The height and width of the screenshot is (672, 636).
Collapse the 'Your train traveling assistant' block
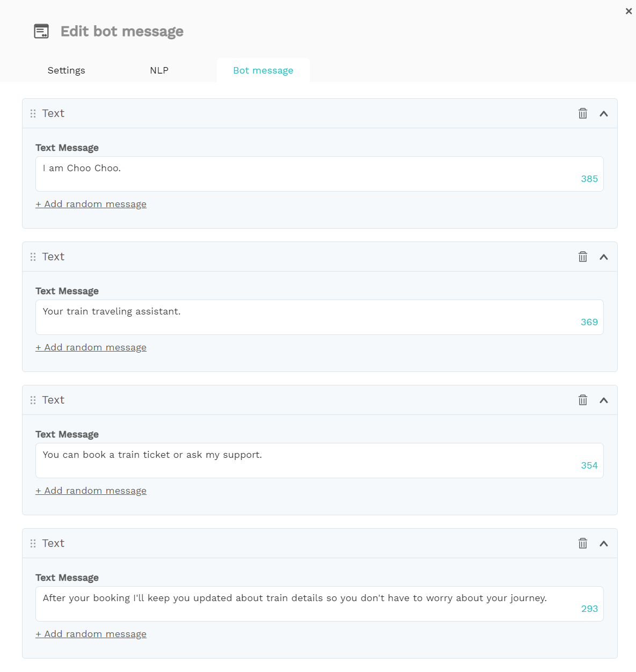point(604,257)
